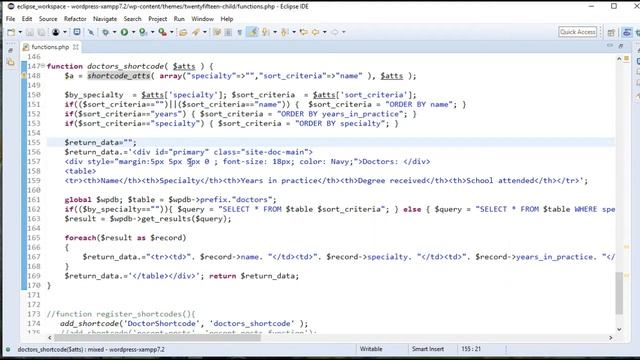Minimize the editor area
Image resolution: width=640 pixels, height=360 pixels.
[610, 46]
